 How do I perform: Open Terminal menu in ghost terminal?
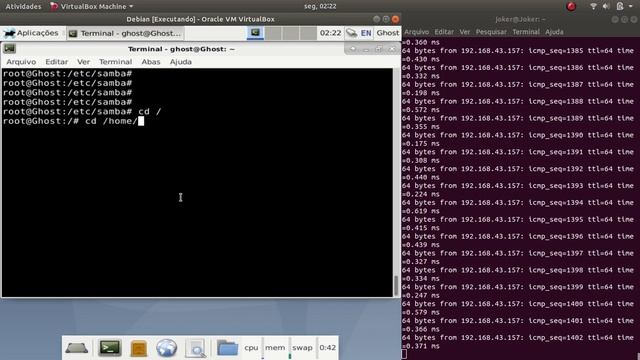point(116,62)
